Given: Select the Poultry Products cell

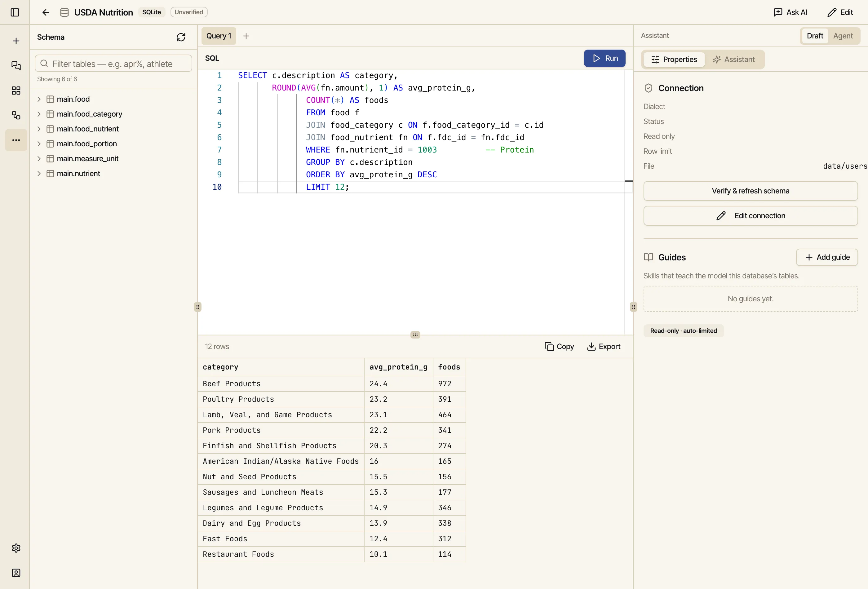Looking at the screenshot, I should pos(281,399).
